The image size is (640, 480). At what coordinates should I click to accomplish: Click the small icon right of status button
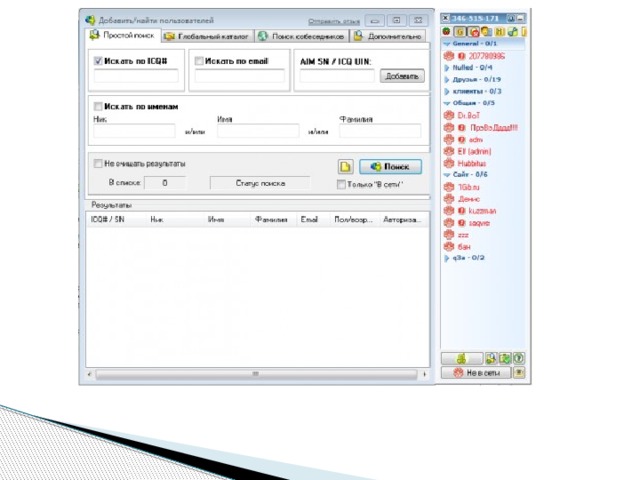(x=519, y=372)
